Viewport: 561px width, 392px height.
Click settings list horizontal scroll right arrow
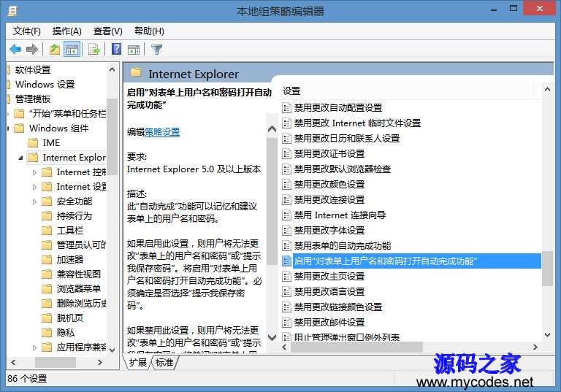click(535, 347)
